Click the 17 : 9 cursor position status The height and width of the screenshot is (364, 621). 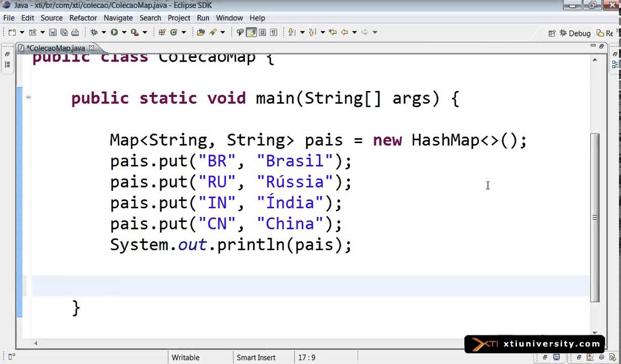(x=306, y=357)
